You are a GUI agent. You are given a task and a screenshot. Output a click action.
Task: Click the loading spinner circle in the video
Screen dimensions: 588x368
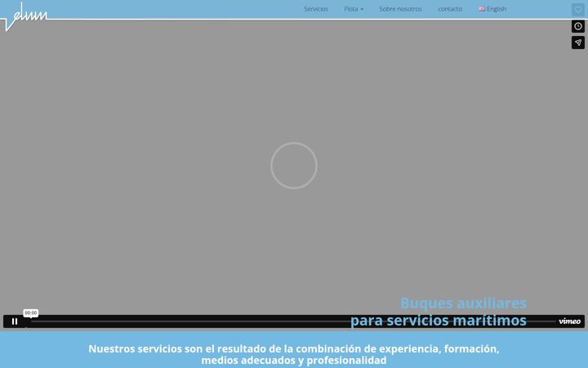click(x=294, y=165)
